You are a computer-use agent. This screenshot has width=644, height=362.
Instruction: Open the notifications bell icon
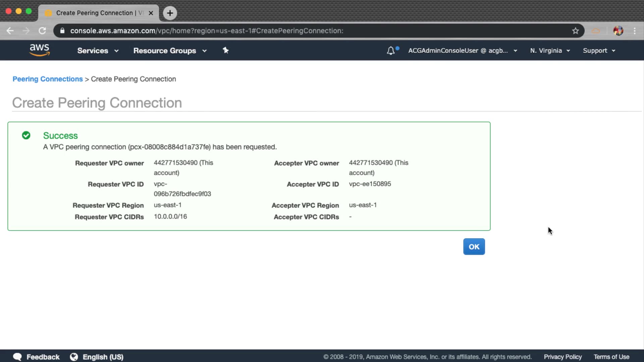point(391,51)
